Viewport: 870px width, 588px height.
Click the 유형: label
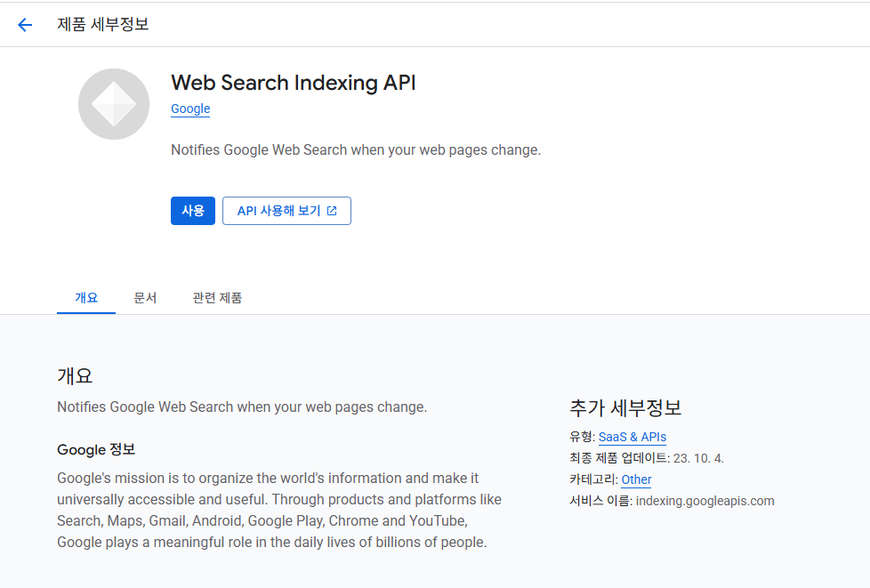(582, 437)
